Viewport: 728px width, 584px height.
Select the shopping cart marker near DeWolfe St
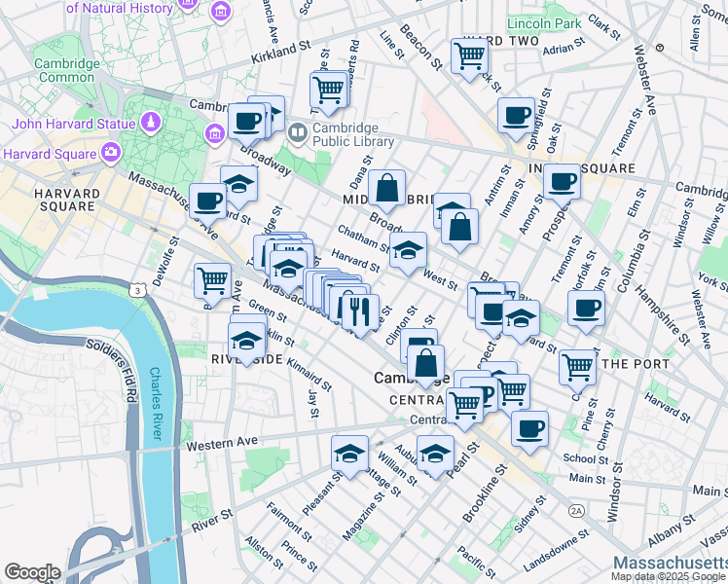coord(212,283)
